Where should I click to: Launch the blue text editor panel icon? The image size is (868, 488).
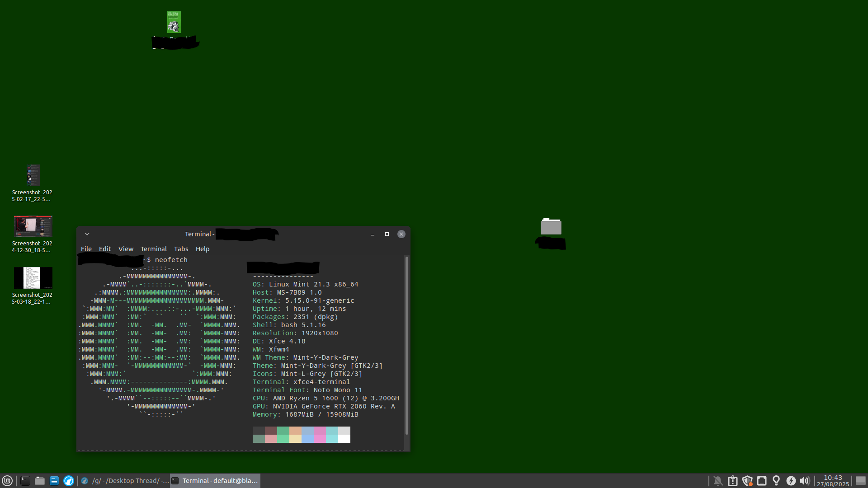tap(54, 481)
